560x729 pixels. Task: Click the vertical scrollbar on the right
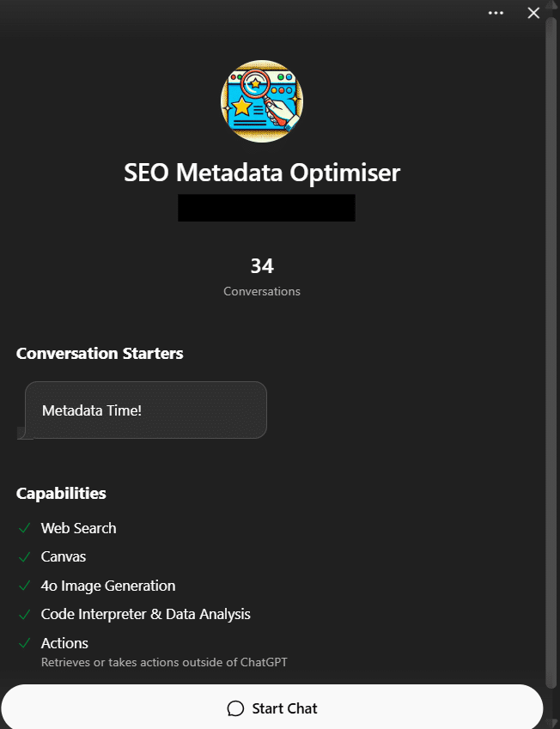551,343
